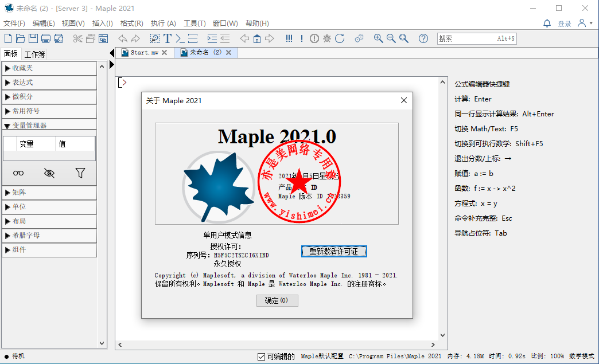Image resolution: width=599 pixels, height=364 pixels.
Task: Collapse the 变量管理器 palette
Action: pos(49,125)
